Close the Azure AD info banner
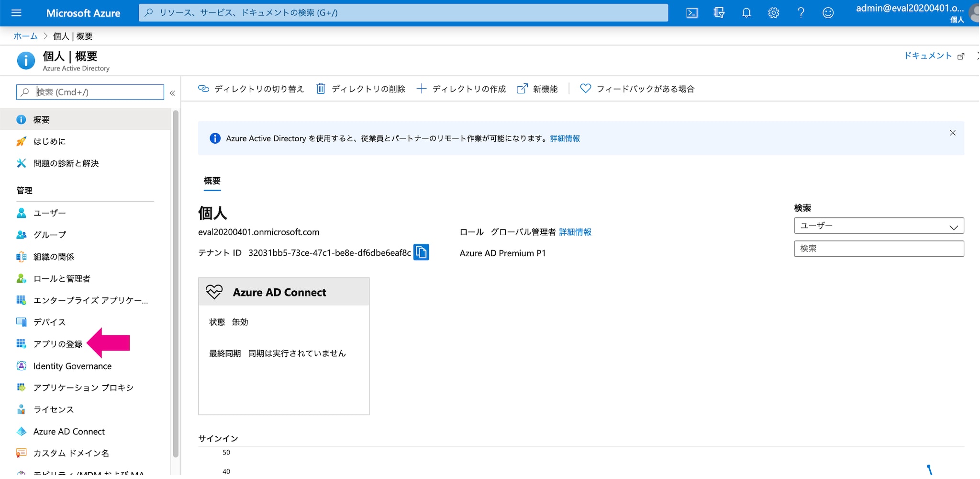980x479 pixels. click(953, 133)
